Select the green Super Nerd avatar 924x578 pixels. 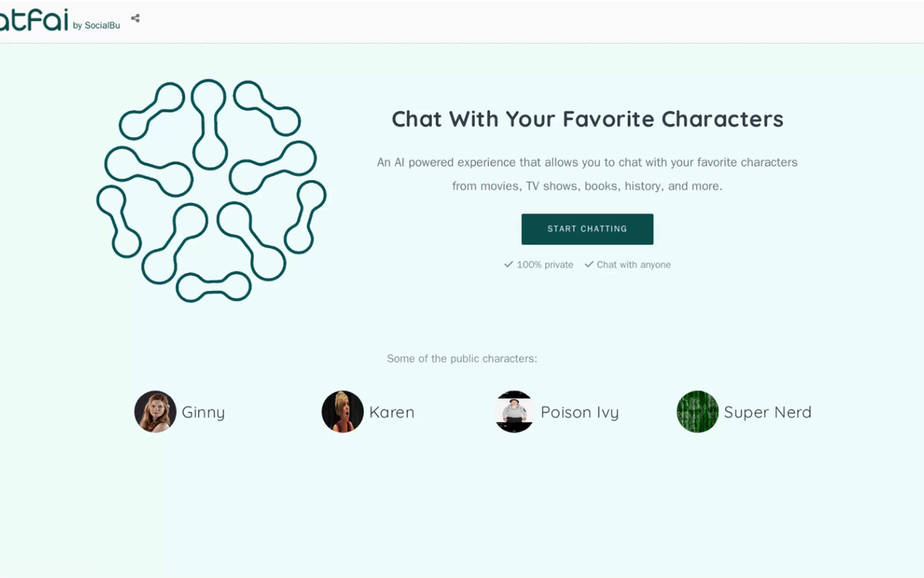pyautogui.click(x=697, y=411)
